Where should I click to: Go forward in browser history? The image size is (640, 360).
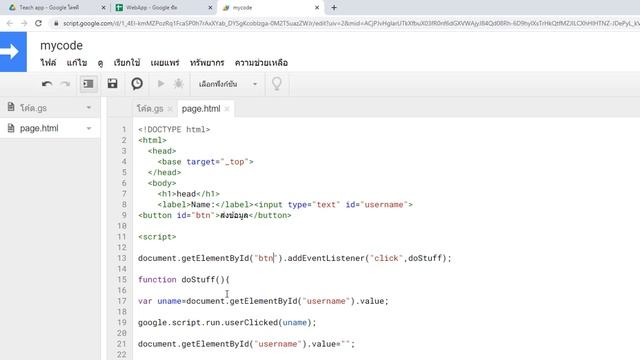tap(24, 23)
